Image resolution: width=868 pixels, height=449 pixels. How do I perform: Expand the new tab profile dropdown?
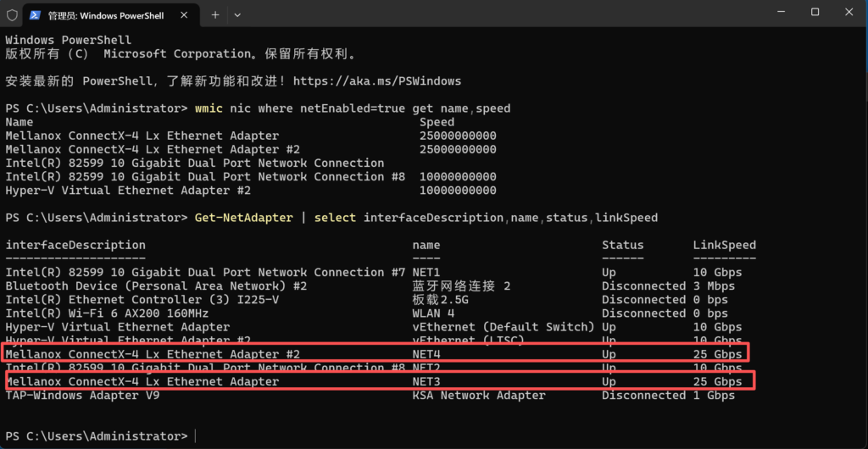(237, 14)
